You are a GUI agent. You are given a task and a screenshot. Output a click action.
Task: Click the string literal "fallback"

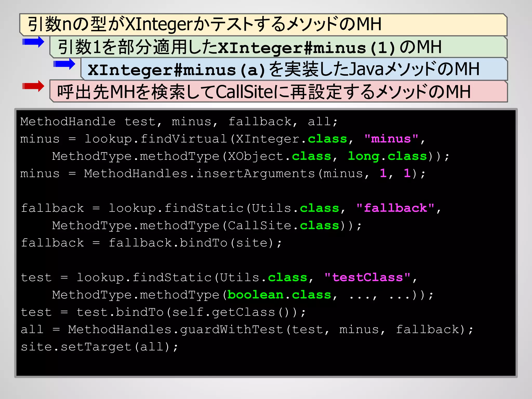(395, 208)
